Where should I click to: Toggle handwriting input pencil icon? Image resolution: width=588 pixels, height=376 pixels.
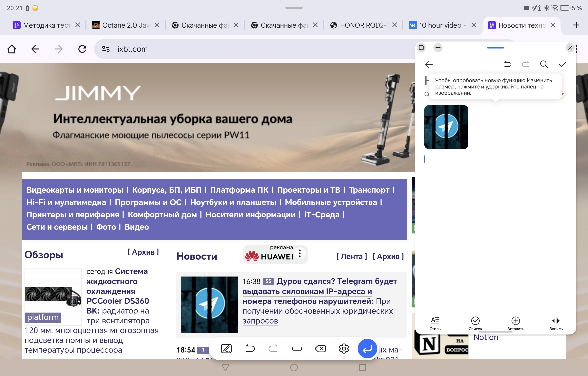[226, 349]
